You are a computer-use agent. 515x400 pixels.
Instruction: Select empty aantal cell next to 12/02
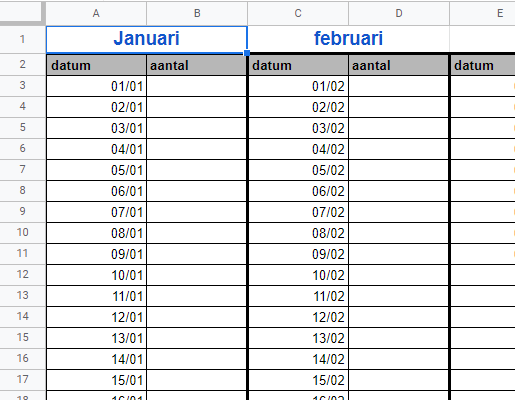pos(399,317)
